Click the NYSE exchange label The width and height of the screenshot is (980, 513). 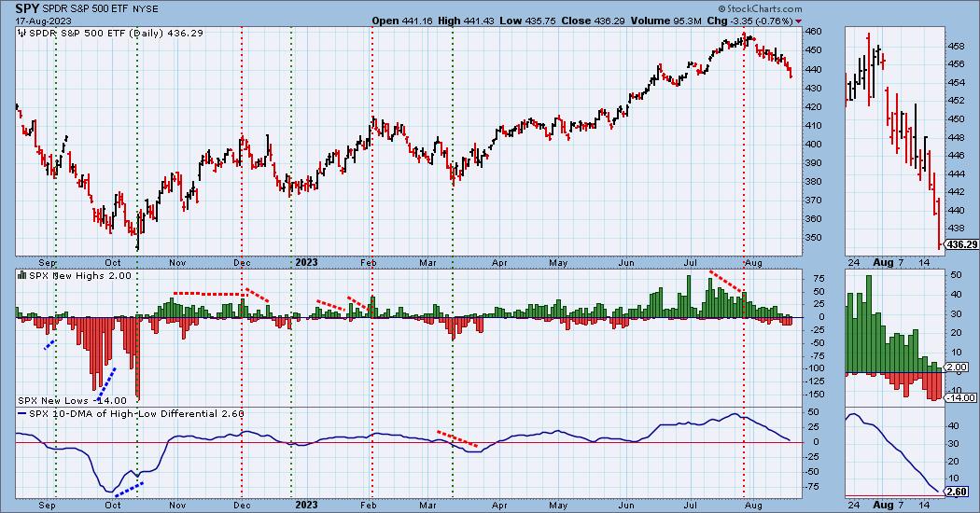click(x=147, y=9)
